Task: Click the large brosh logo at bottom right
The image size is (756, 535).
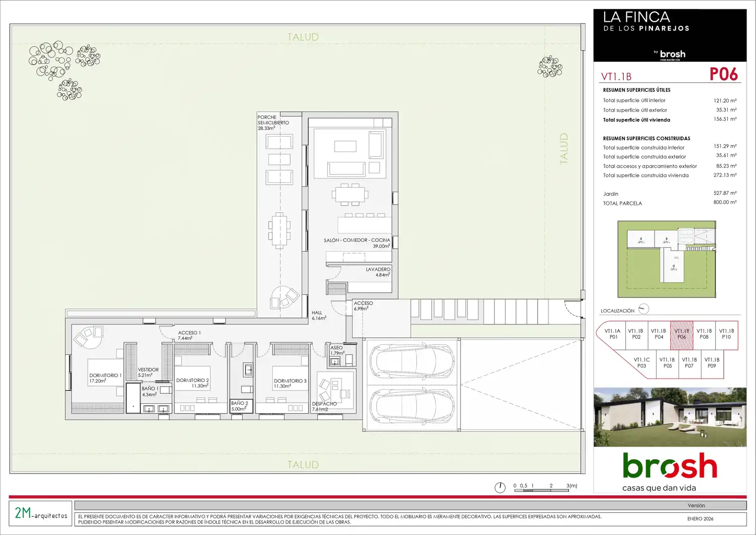Action: click(669, 472)
